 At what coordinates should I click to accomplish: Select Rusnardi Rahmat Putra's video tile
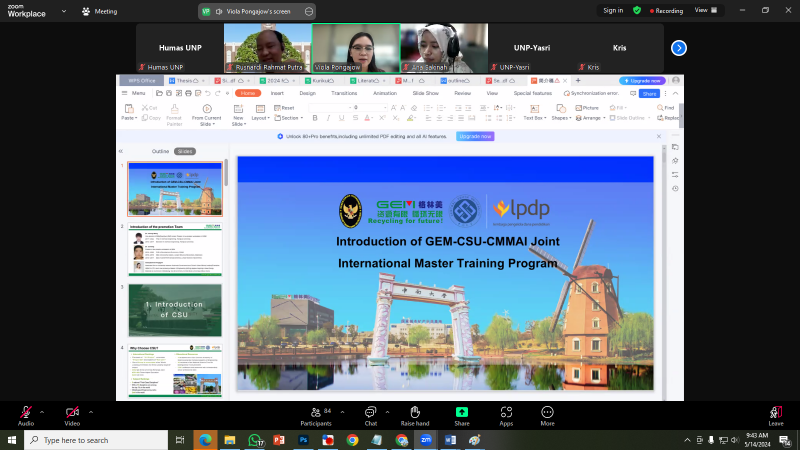click(267, 48)
